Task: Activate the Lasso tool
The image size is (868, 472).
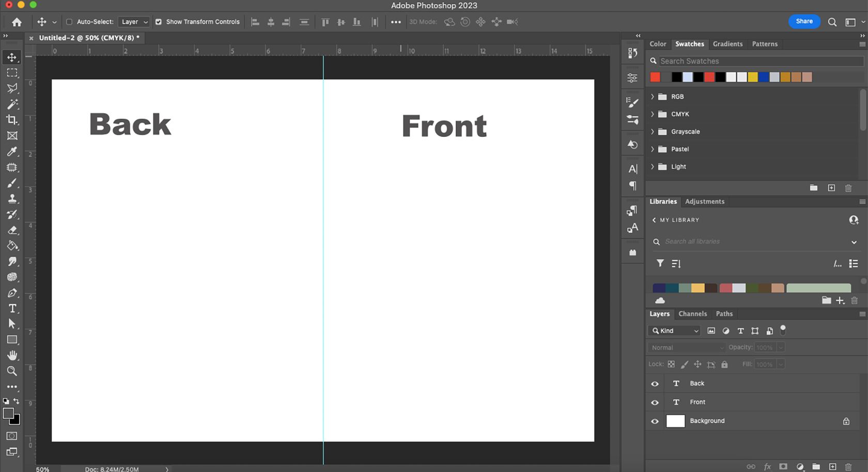Action: pos(12,88)
